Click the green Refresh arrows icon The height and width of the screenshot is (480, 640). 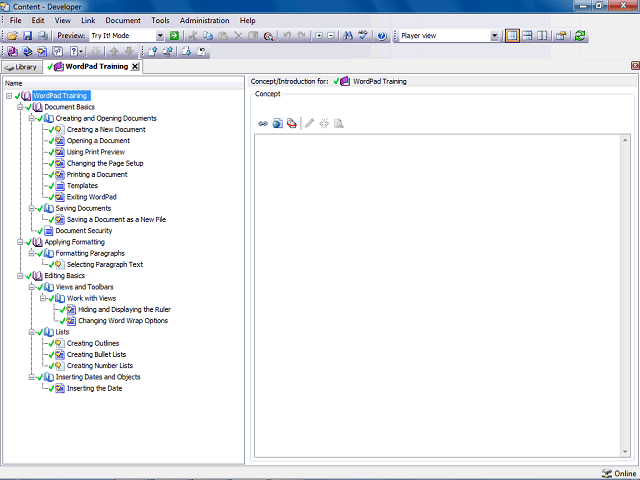coord(580,36)
